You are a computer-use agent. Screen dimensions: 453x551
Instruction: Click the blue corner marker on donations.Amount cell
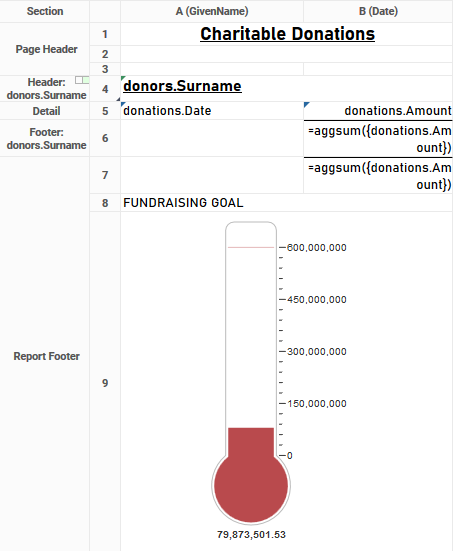(x=306, y=104)
